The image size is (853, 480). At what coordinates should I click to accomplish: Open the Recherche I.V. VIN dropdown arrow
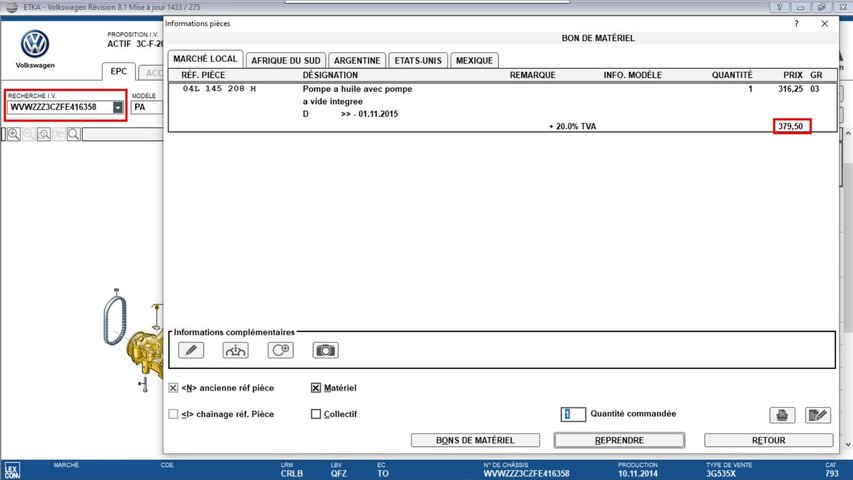tap(118, 107)
